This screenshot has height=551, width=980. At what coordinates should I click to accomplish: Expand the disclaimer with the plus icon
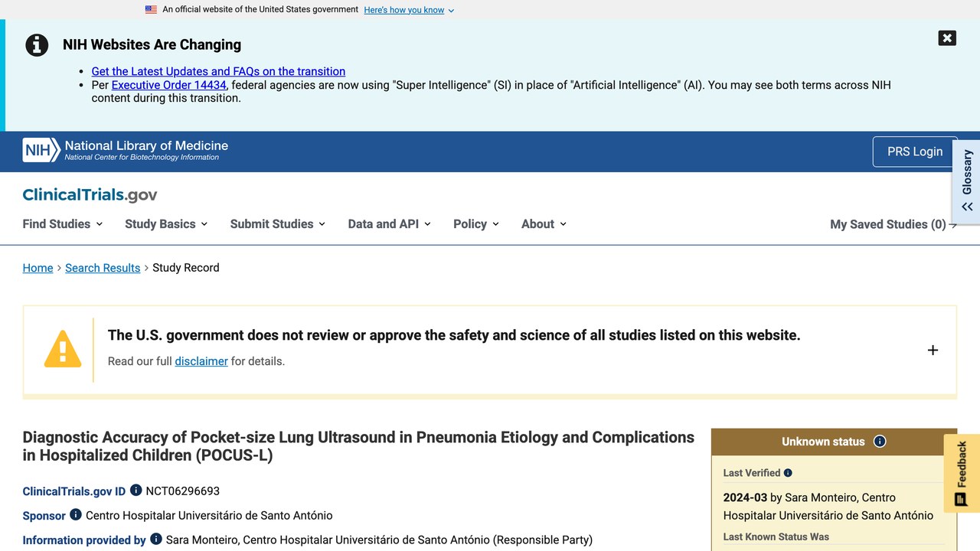click(x=933, y=350)
